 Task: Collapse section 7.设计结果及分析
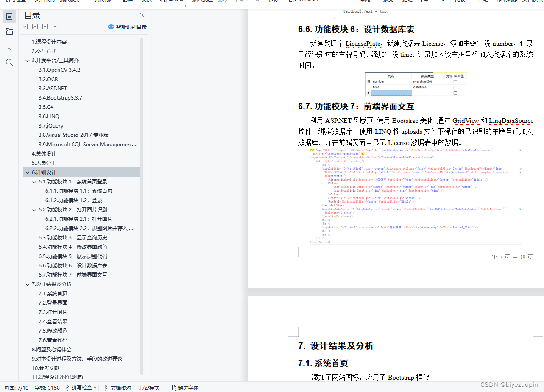tap(28, 284)
